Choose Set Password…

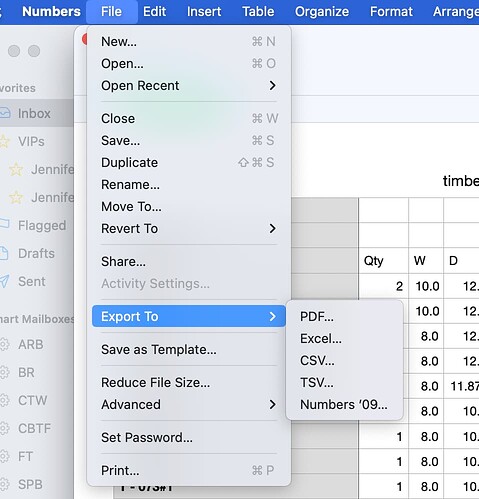point(189,438)
